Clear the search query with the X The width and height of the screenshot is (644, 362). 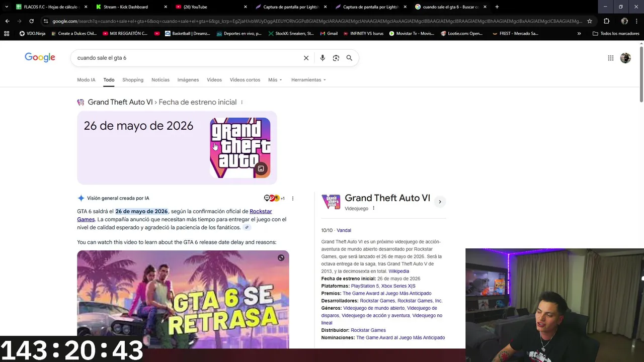(x=306, y=58)
